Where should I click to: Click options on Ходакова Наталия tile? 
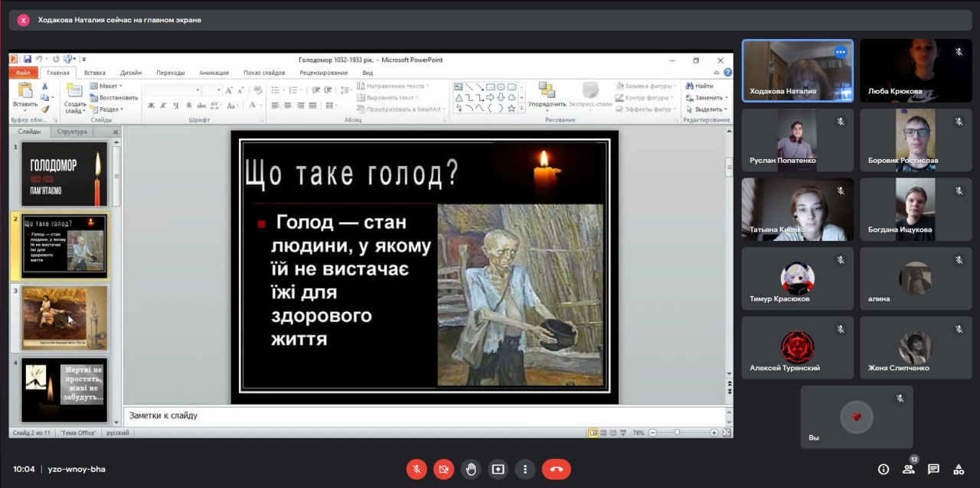[x=841, y=53]
